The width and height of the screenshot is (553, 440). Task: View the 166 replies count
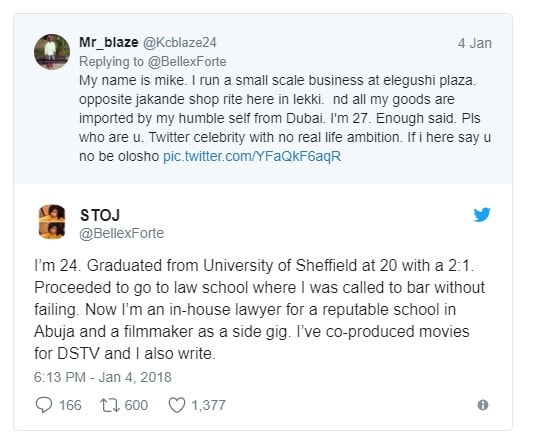click(x=70, y=405)
